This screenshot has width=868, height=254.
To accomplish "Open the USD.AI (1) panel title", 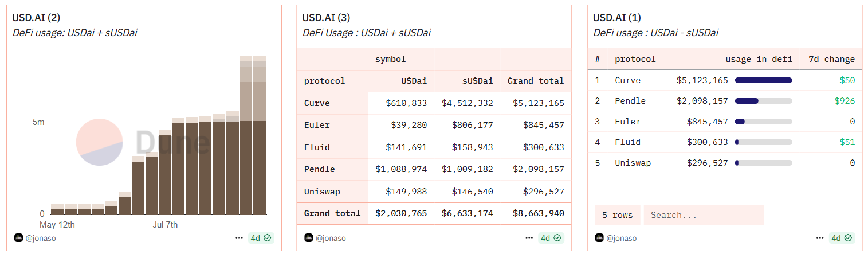I will (616, 18).
